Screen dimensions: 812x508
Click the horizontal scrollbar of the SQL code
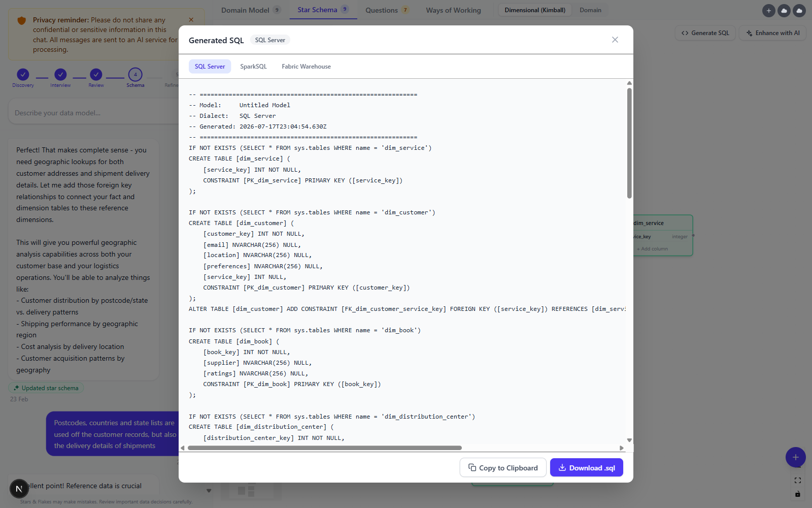pyautogui.click(x=325, y=448)
